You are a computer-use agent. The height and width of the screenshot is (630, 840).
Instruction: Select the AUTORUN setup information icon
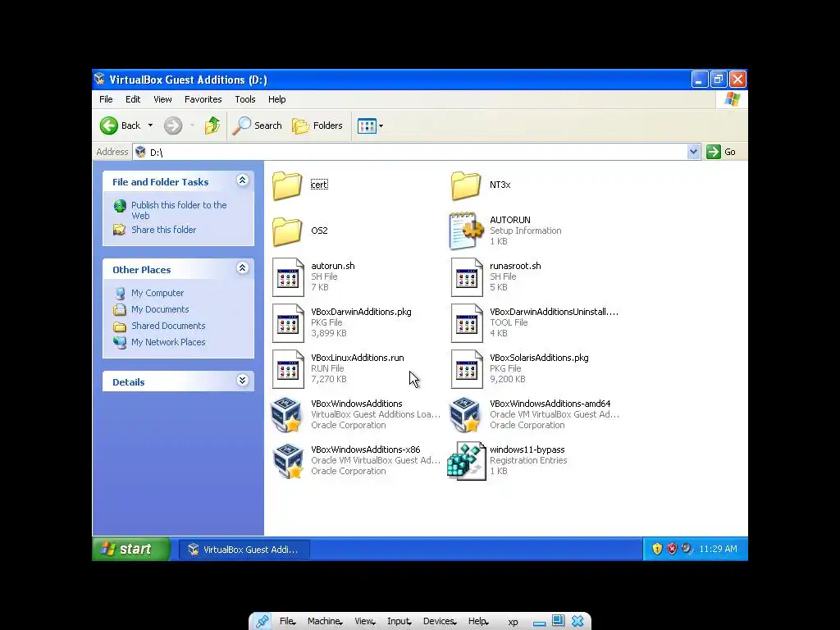(466, 231)
